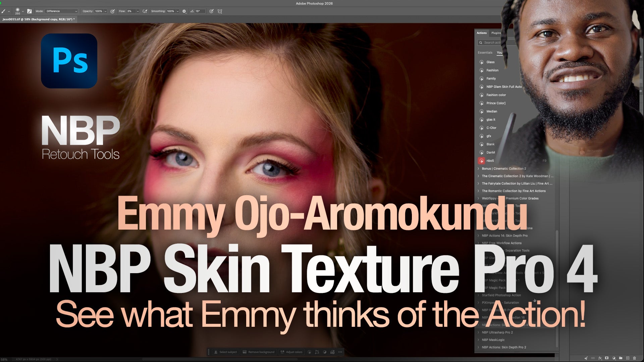This screenshot has width=644, height=362.
Task: Click the 58% zoom level in status bar
Action: 4,359
